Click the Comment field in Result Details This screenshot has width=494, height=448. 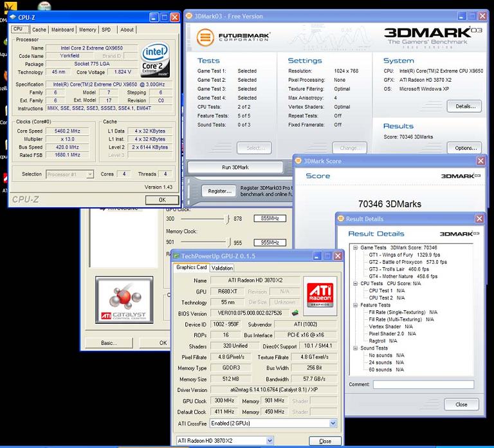pyautogui.click(x=423, y=384)
